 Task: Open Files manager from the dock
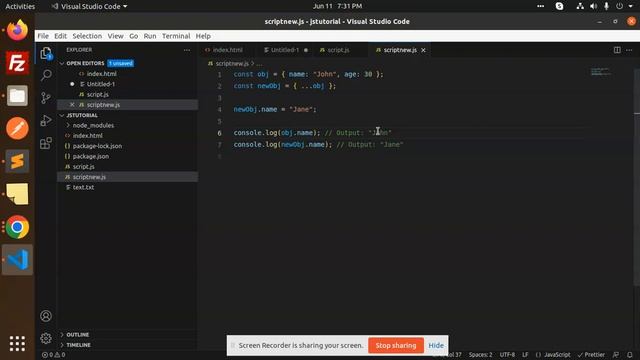pyautogui.click(x=17, y=96)
